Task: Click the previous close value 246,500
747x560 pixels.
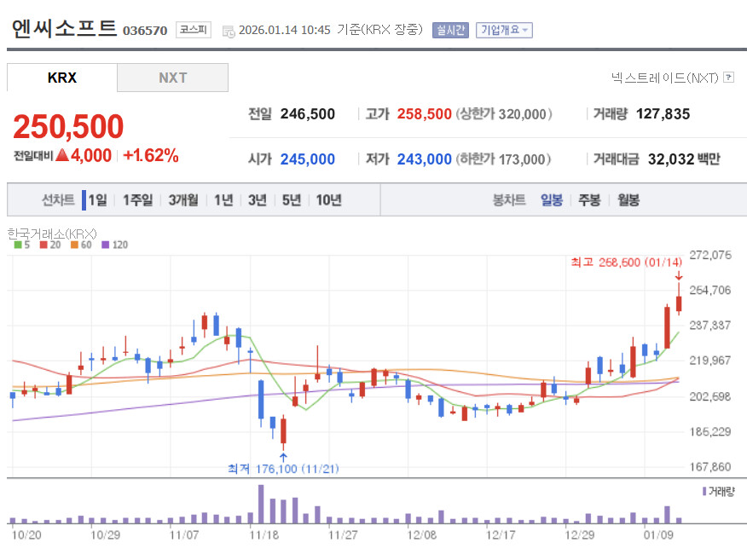Action: tap(307, 114)
